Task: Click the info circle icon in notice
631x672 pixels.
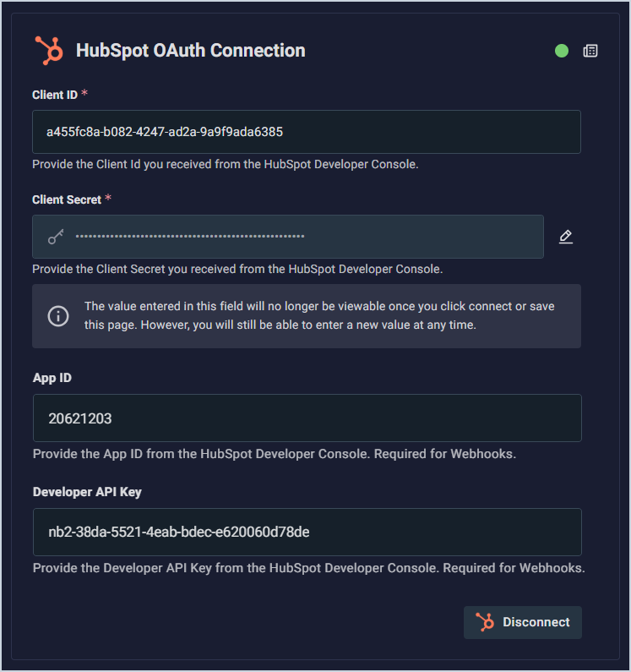Action: click(x=57, y=316)
